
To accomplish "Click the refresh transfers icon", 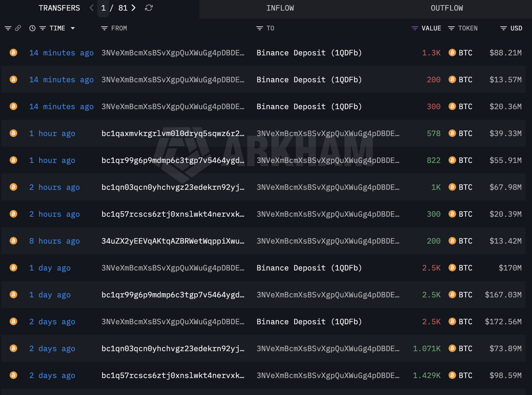I will coord(149,8).
